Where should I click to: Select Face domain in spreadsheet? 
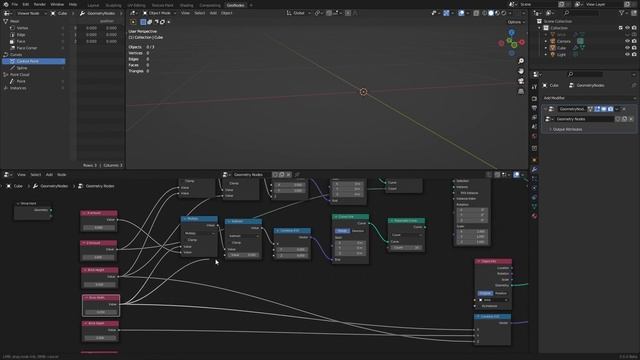tap(21, 41)
